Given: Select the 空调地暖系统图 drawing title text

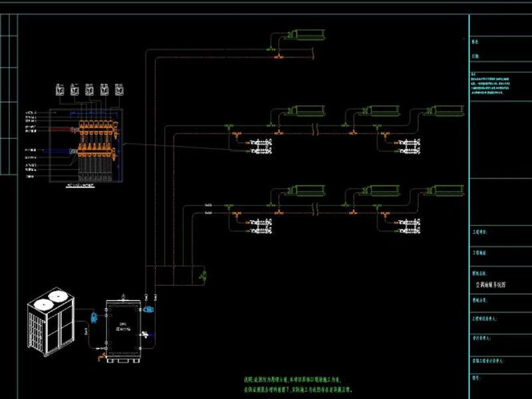Looking at the screenshot, I should [490, 285].
